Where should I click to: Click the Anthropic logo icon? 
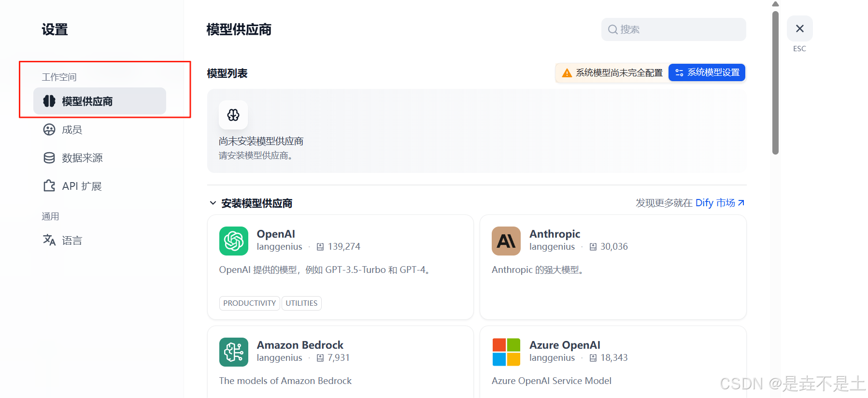tap(506, 241)
